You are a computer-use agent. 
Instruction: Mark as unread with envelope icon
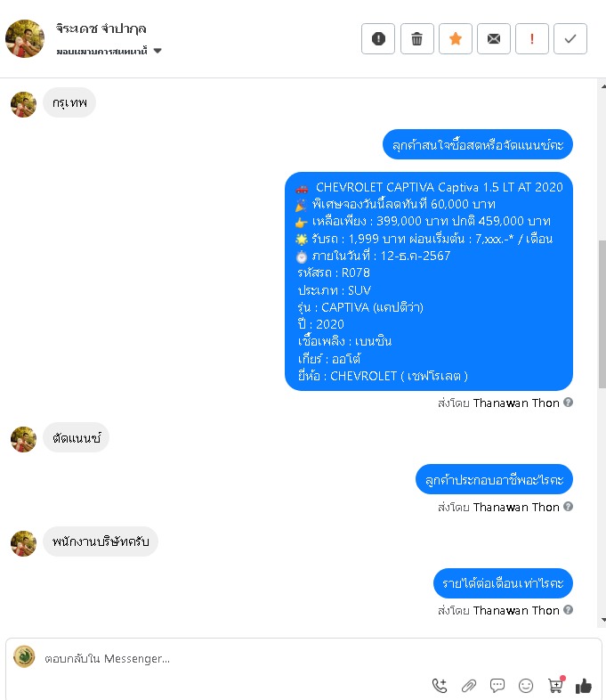[494, 39]
